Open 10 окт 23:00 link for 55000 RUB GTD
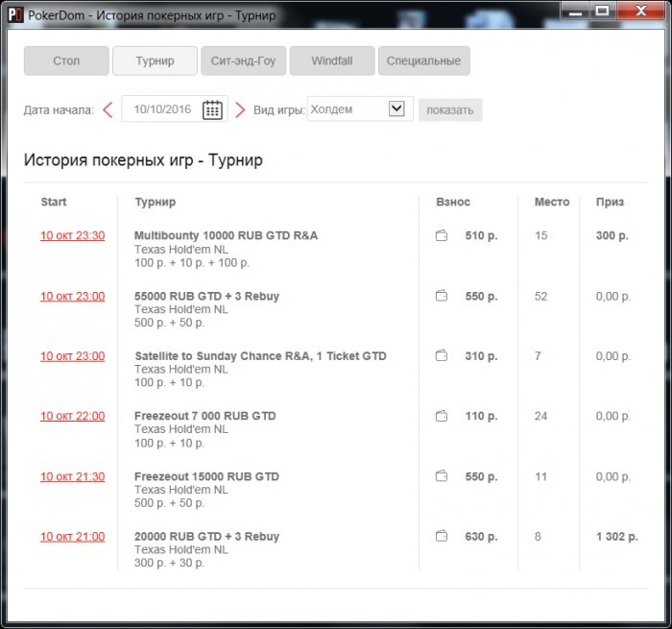Viewport: 672px width, 629px height. coord(72,297)
